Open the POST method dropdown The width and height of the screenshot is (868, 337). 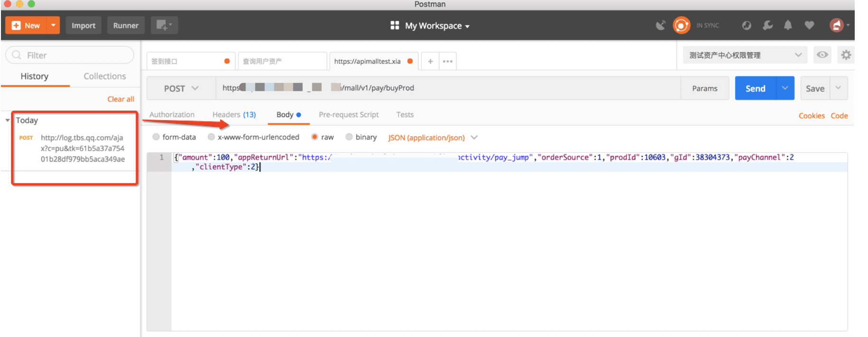[181, 88]
